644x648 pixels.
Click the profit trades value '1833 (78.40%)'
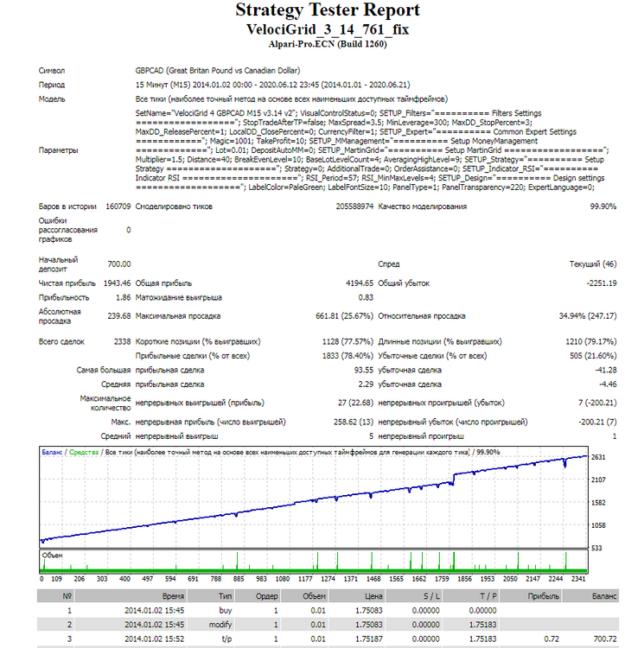coord(348,356)
